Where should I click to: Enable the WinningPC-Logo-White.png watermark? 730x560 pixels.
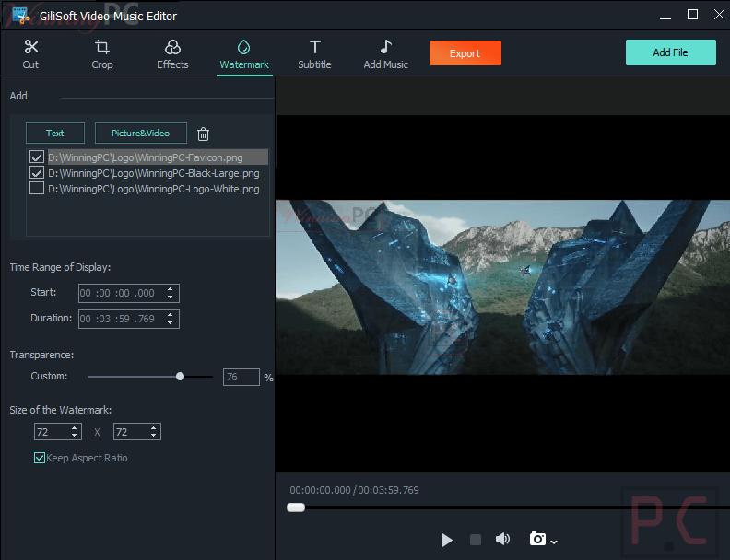[37, 189]
